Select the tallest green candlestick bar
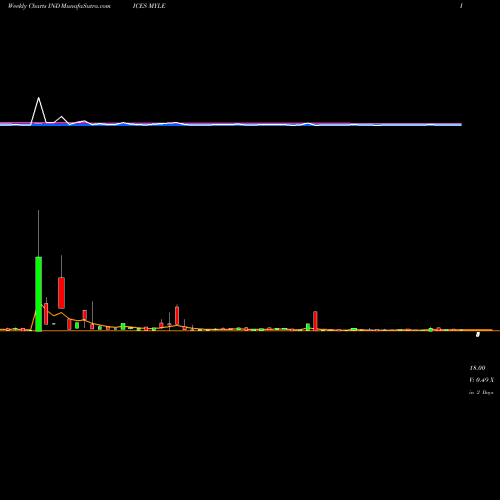The height and width of the screenshot is (500, 500). pyautogui.click(x=39, y=294)
